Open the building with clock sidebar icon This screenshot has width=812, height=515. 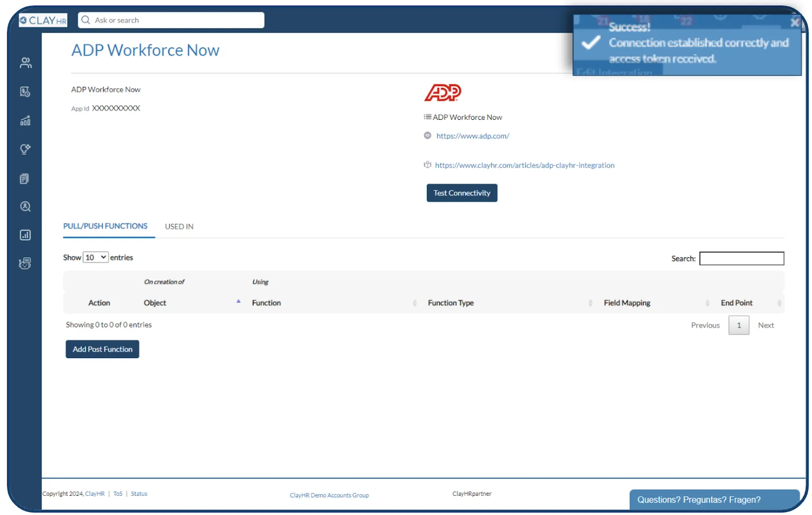pos(25,92)
